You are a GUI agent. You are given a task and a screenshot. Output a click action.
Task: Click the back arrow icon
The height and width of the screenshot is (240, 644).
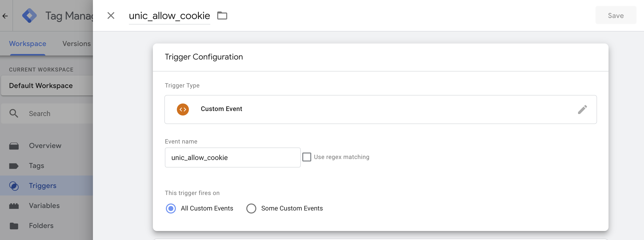click(5, 16)
